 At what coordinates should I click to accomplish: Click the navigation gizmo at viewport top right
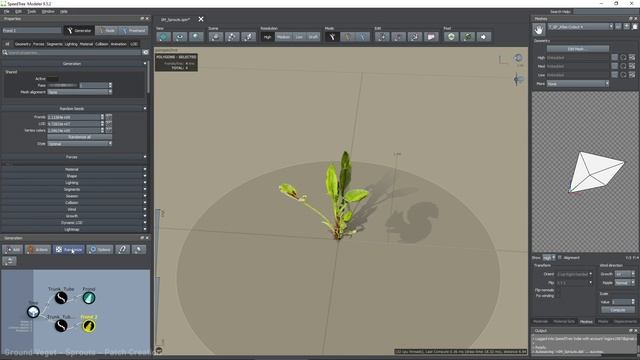click(x=518, y=58)
